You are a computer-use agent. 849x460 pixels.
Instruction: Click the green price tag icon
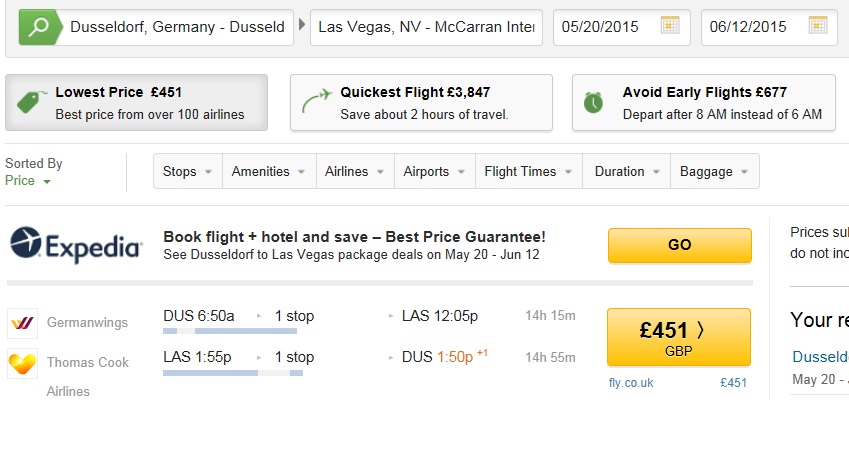coord(32,102)
